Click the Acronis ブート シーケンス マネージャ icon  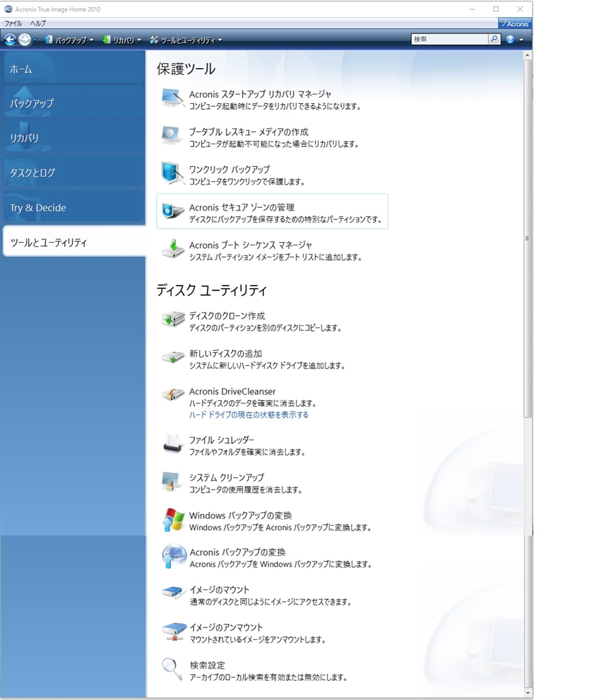click(172, 249)
